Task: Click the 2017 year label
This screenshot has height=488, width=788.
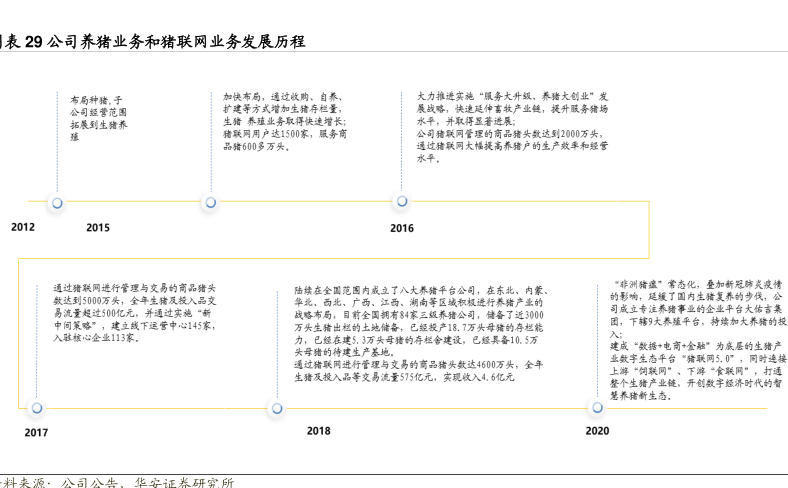Action: click(36, 432)
